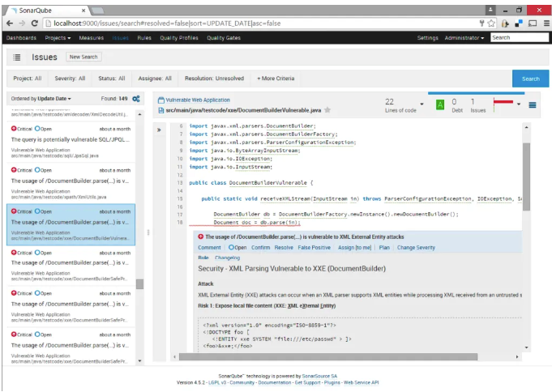Click the source code vertical scrollbar thumb
552x392 pixels.
coord(526,177)
